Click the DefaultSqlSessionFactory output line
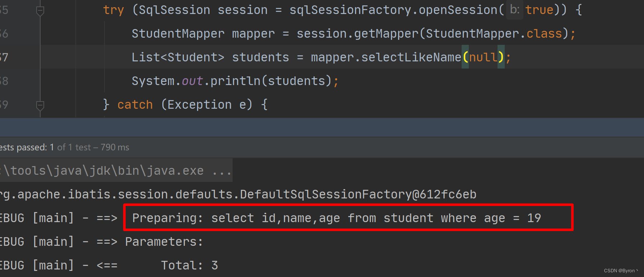The image size is (644, 277). 238,194
